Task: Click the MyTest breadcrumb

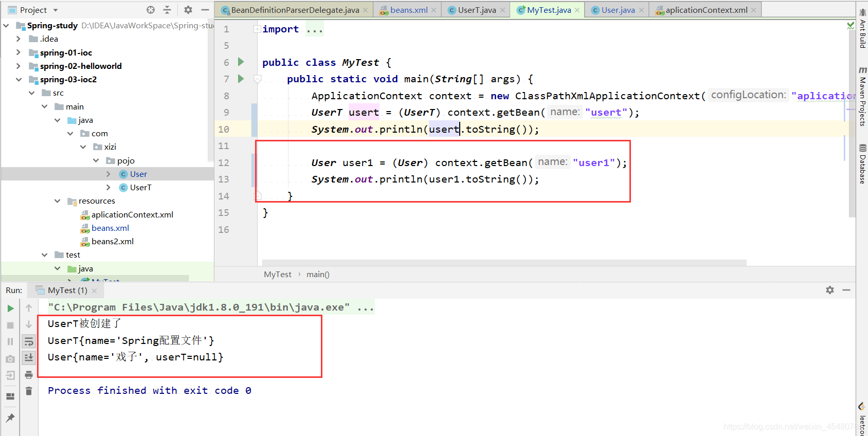Action: [x=278, y=275]
